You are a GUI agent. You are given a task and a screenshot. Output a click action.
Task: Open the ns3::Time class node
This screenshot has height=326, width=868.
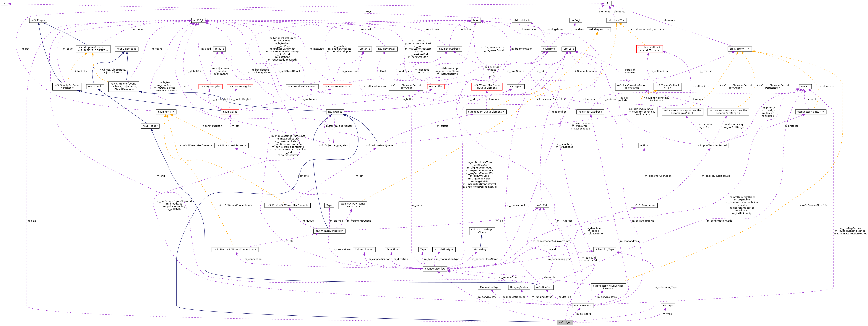[x=549, y=49]
